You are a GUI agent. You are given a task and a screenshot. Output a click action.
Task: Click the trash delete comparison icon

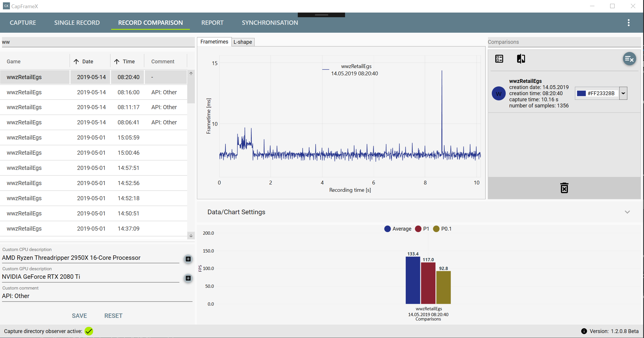point(564,188)
